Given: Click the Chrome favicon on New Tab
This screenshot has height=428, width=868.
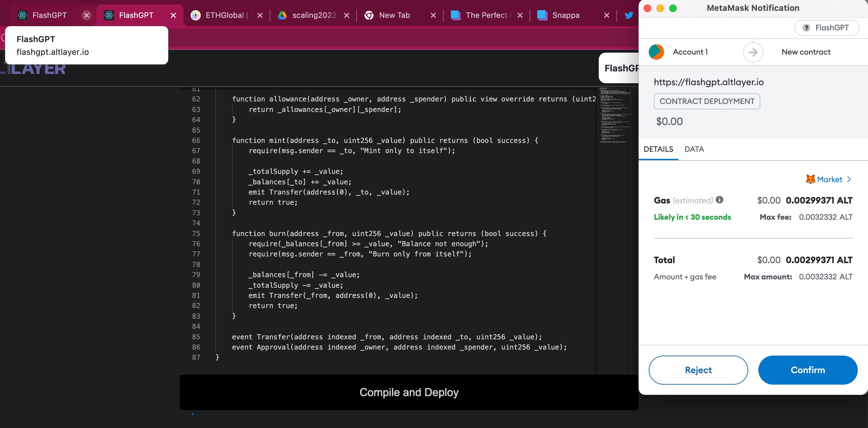Looking at the screenshot, I should click(369, 15).
